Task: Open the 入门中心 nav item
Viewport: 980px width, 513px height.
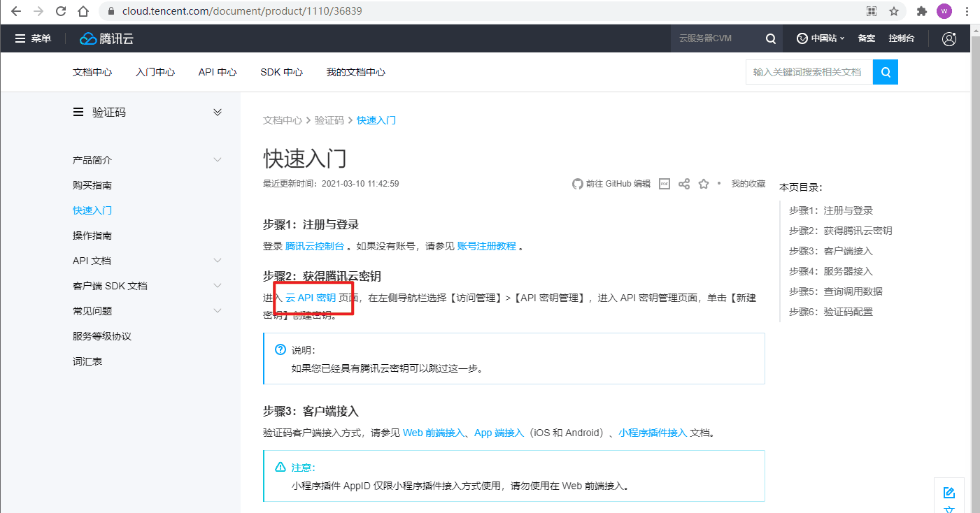Action: 155,72
